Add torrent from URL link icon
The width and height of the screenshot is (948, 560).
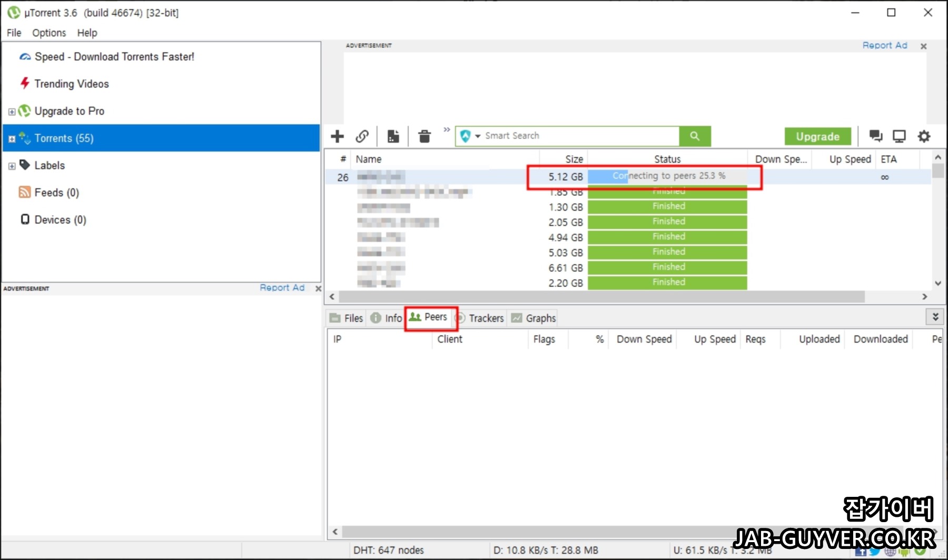pyautogui.click(x=362, y=136)
